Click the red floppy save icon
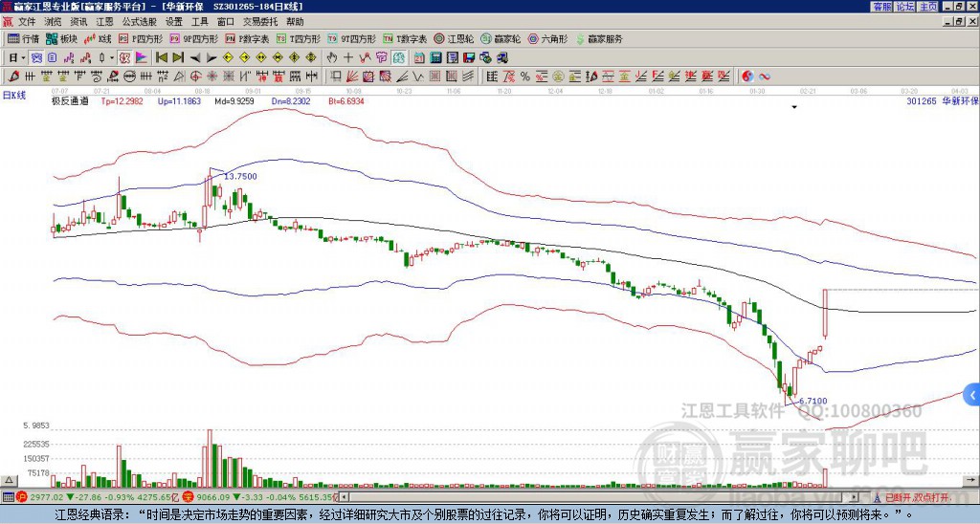Viewport: 980px width, 524px height. click(469, 57)
